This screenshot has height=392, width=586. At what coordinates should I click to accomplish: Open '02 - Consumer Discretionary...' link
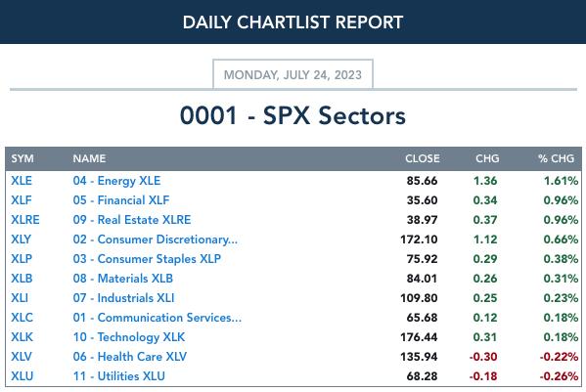click(x=156, y=240)
